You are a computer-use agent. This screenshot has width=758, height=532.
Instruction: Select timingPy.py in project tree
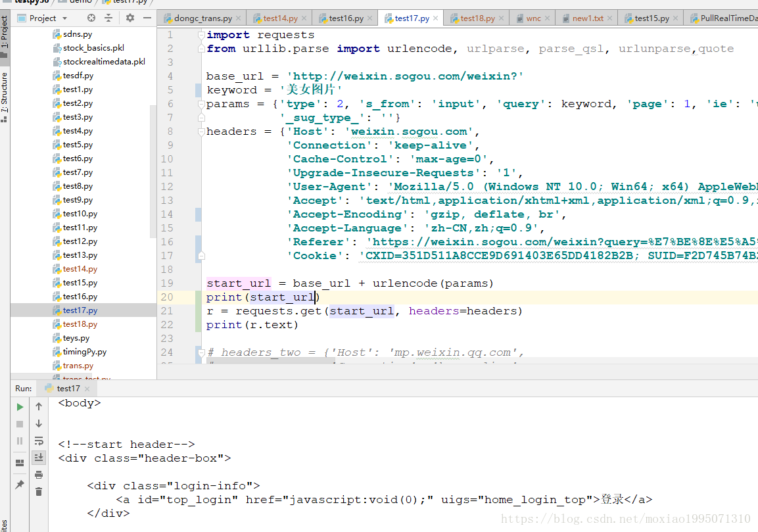pyautogui.click(x=85, y=352)
